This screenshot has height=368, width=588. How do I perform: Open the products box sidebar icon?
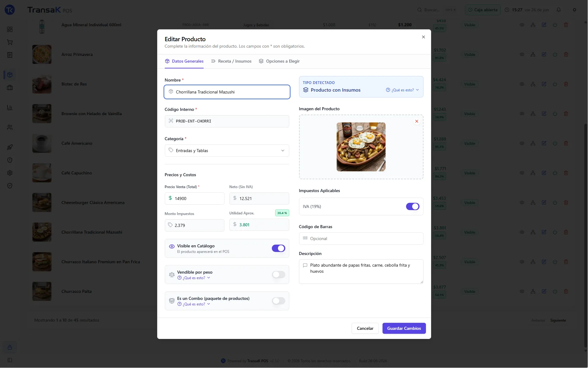[x=10, y=75]
